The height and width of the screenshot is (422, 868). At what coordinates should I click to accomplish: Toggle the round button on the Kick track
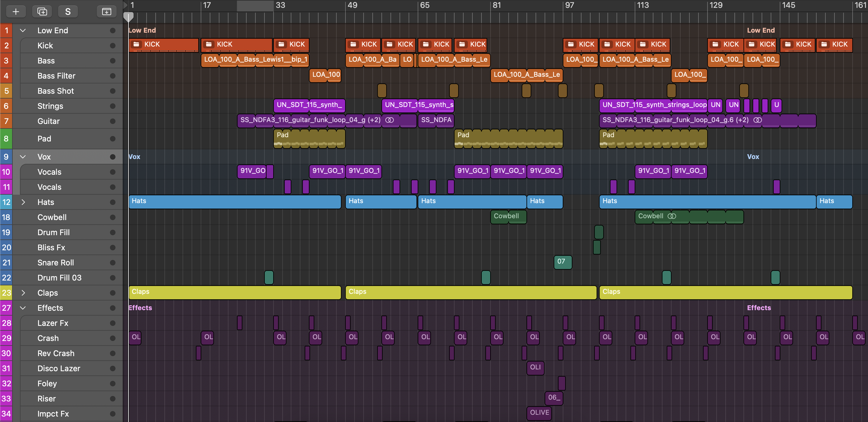pyautogui.click(x=112, y=46)
